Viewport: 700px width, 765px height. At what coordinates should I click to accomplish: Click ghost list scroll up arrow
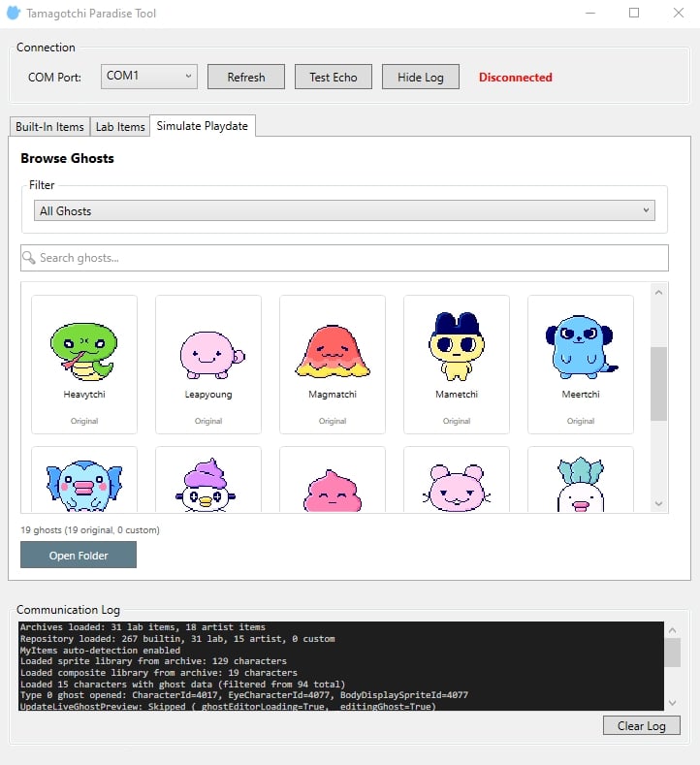click(658, 292)
